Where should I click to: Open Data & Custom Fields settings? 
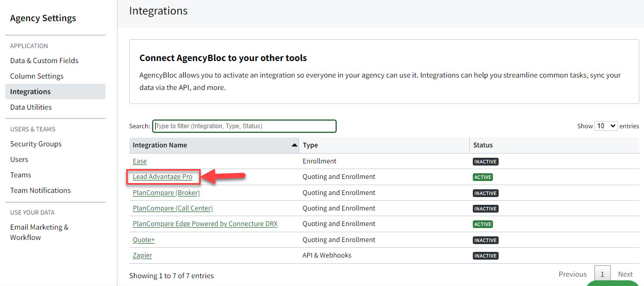[44, 61]
